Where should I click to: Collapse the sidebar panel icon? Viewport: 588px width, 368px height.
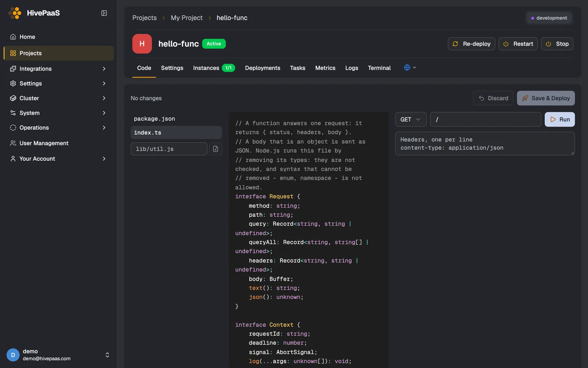[x=104, y=13]
